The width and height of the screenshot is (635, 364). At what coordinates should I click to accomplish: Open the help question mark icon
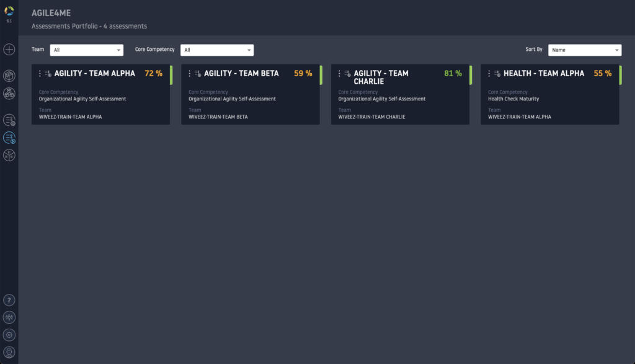pyautogui.click(x=9, y=300)
